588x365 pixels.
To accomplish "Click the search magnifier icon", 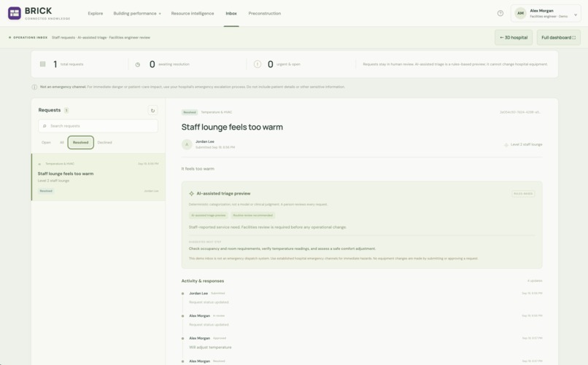I will pos(45,126).
